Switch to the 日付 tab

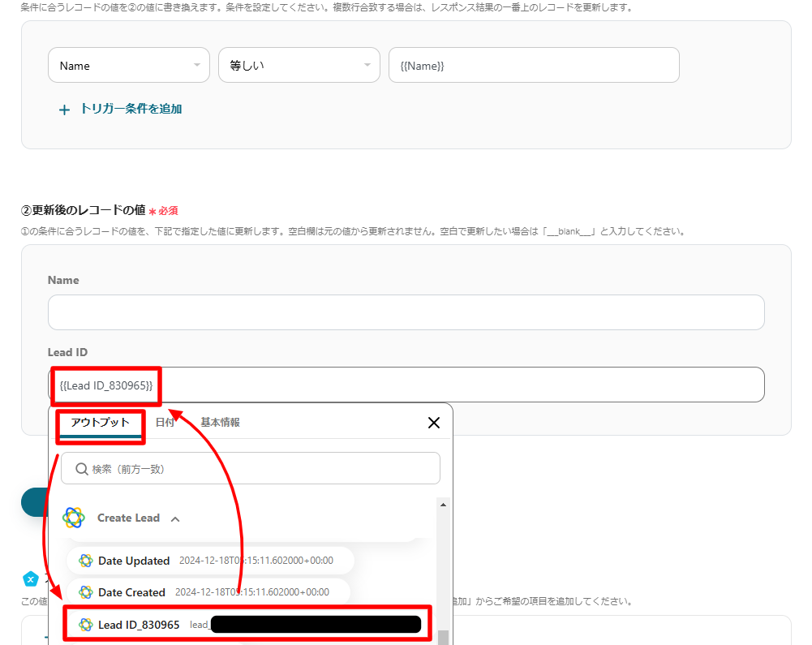coord(165,423)
